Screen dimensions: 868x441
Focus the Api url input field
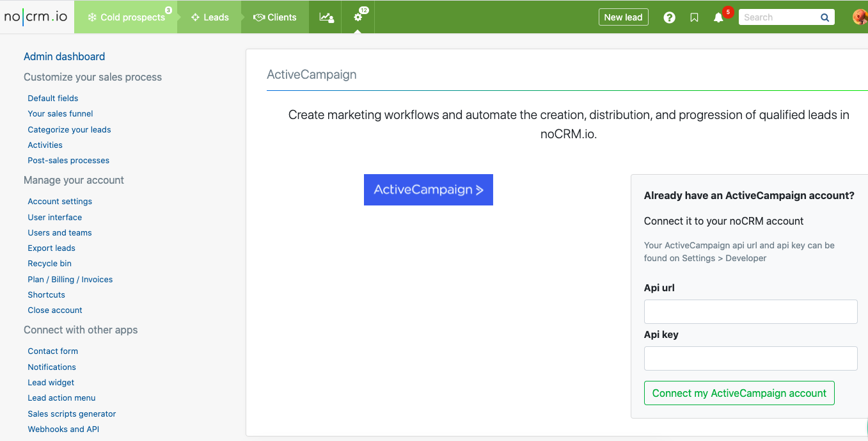(x=750, y=312)
